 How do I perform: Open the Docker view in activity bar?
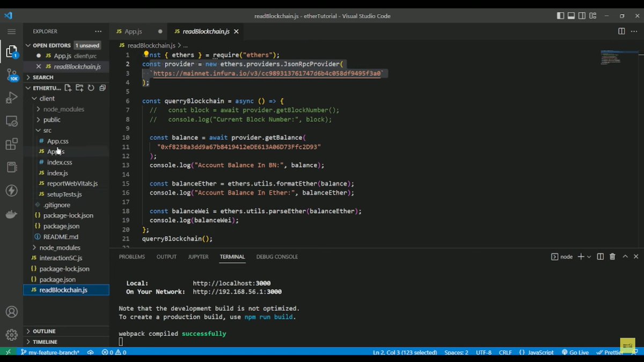pos(11,214)
